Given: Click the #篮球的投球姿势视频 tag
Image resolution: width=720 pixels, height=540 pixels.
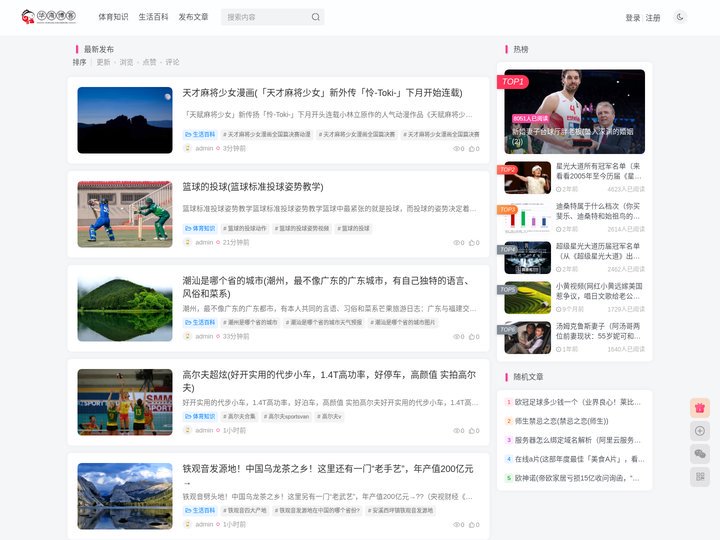Looking at the screenshot, I should click(302, 228).
